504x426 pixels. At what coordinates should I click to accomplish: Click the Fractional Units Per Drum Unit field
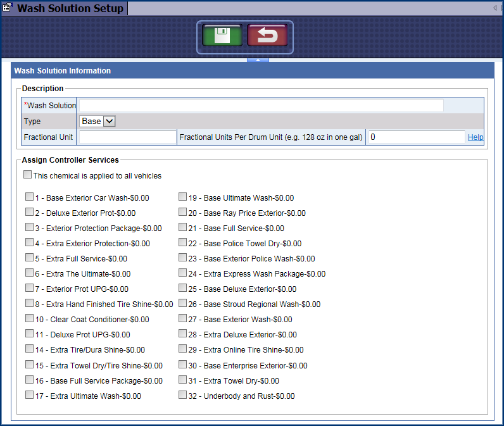point(416,137)
